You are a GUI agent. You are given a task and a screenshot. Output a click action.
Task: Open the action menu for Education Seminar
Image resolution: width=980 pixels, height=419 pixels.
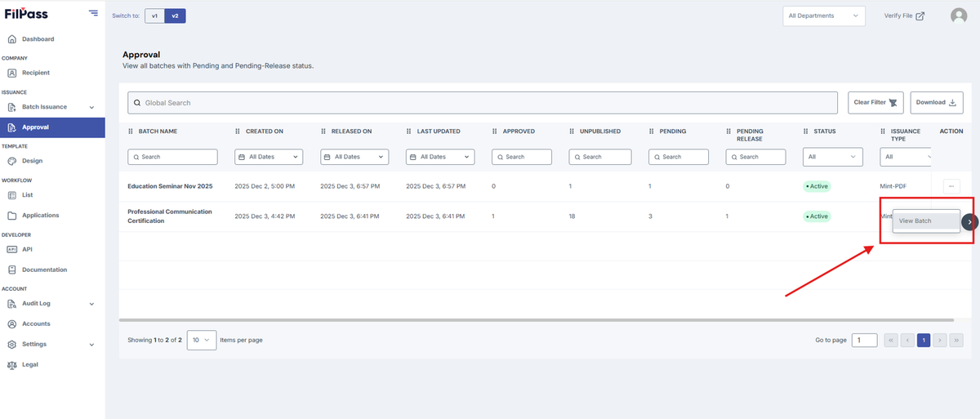point(951,186)
